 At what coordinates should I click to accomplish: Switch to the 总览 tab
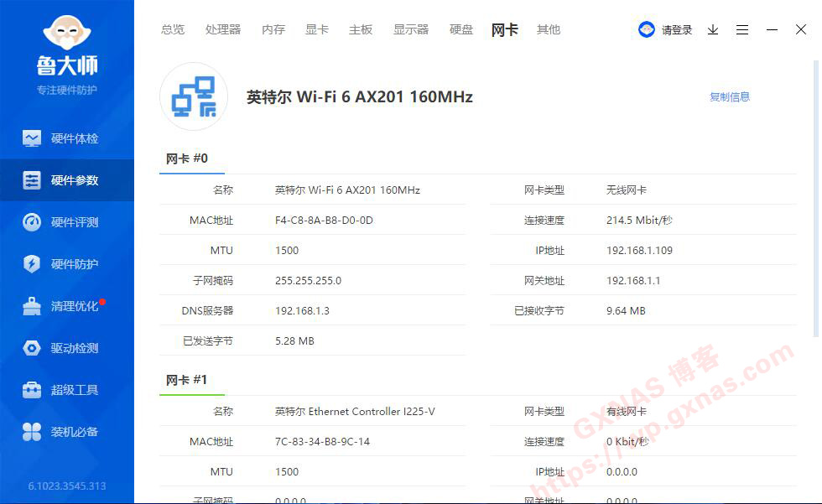[x=173, y=29]
